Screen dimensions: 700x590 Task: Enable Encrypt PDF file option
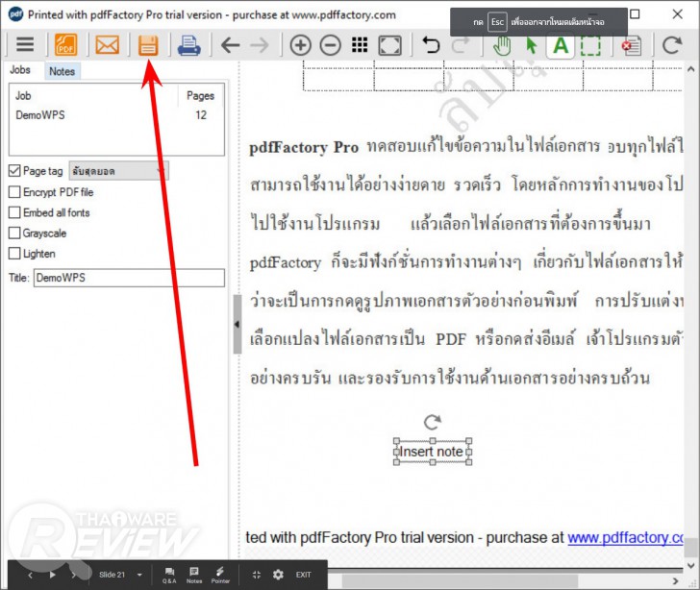[14, 192]
